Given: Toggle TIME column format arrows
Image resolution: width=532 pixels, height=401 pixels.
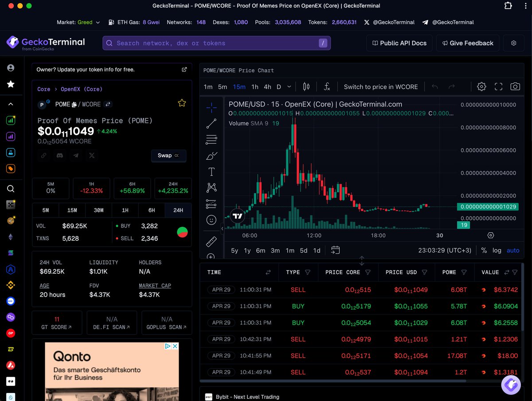Looking at the screenshot, I should (x=268, y=272).
